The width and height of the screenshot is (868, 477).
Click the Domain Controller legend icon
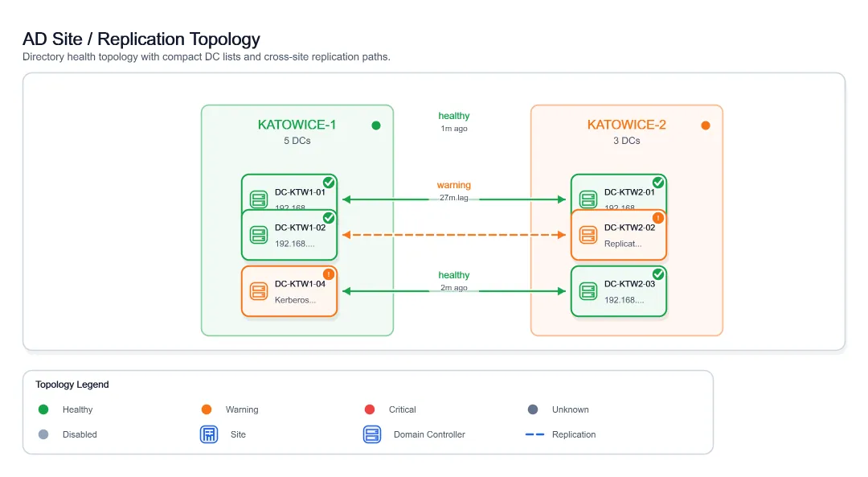(x=372, y=434)
